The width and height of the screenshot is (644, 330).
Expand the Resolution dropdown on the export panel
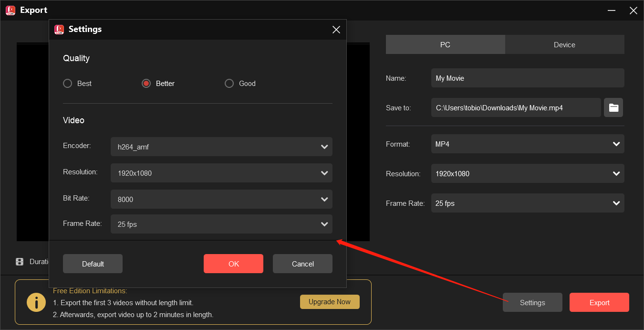click(x=528, y=173)
